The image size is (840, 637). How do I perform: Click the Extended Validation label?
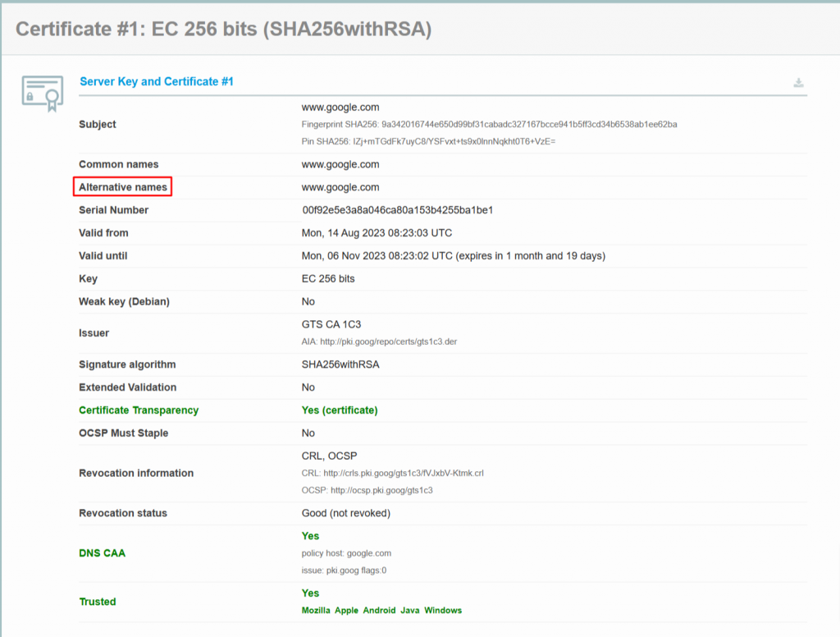coord(127,387)
